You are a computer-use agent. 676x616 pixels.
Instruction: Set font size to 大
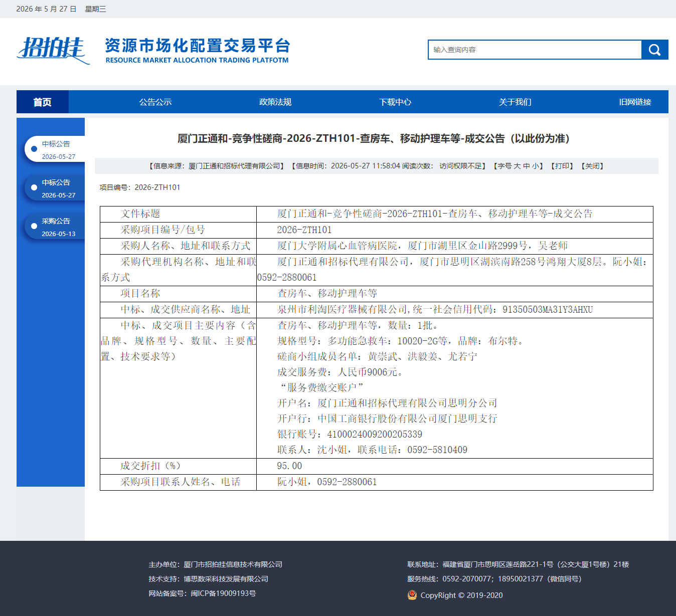517,166
